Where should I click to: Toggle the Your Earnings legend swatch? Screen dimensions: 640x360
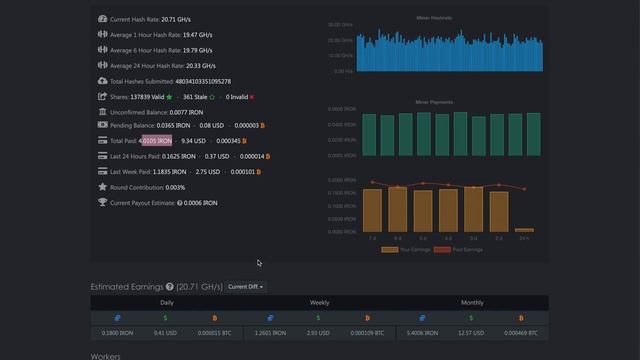[389, 249]
